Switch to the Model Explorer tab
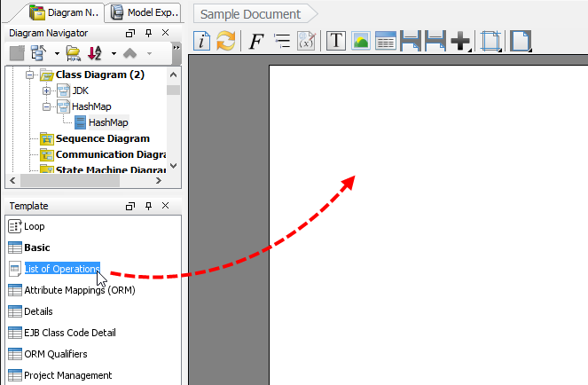The width and height of the screenshot is (588, 385). pos(145,12)
